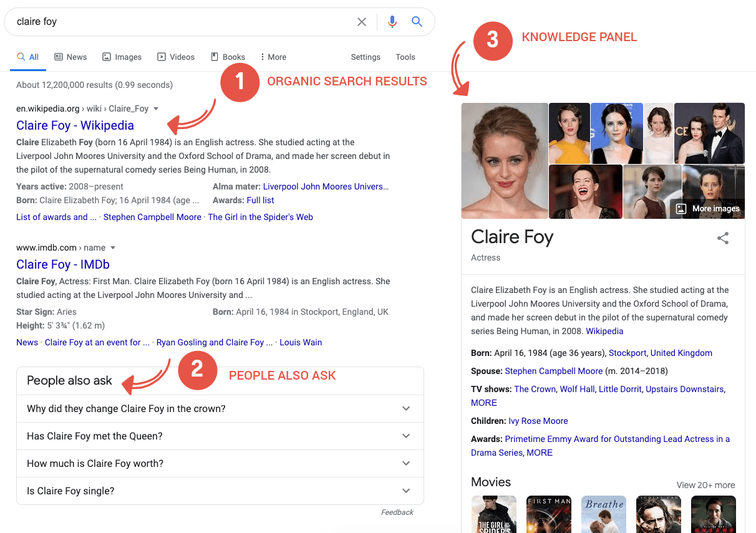Switch to the Videos tab
Image resolution: width=756 pixels, height=533 pixels.
(x=176, y=57)
